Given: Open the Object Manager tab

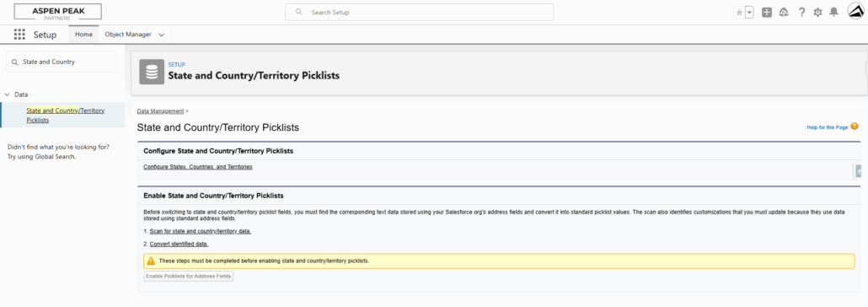Looking at the screenshot, I should [128, 35].
